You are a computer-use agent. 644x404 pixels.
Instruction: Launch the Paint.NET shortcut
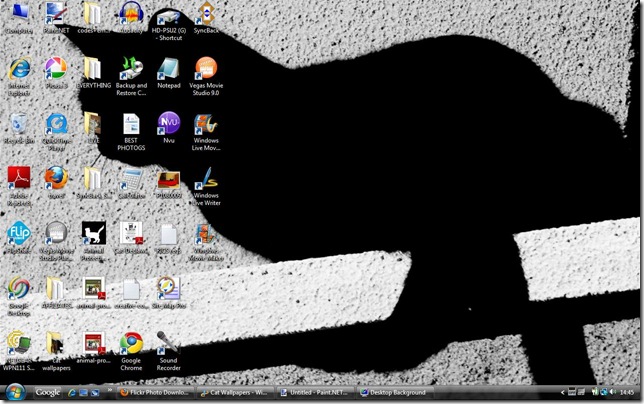point(56,17)
